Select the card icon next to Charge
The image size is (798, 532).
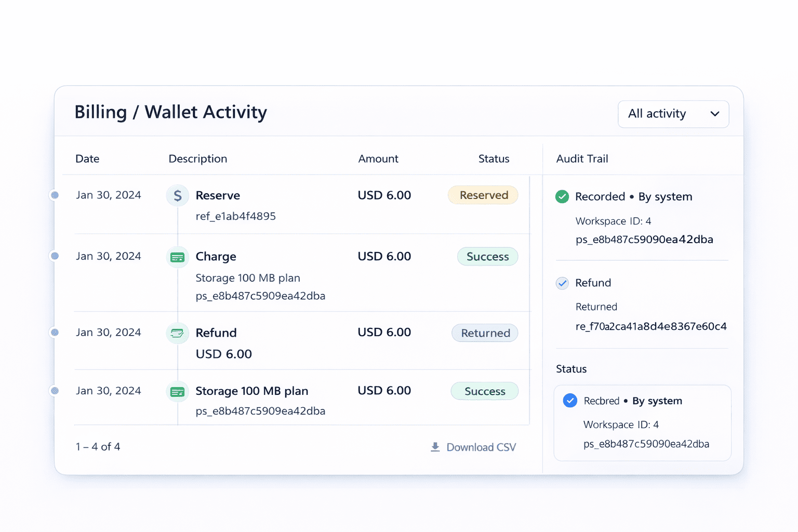[177, 257]
